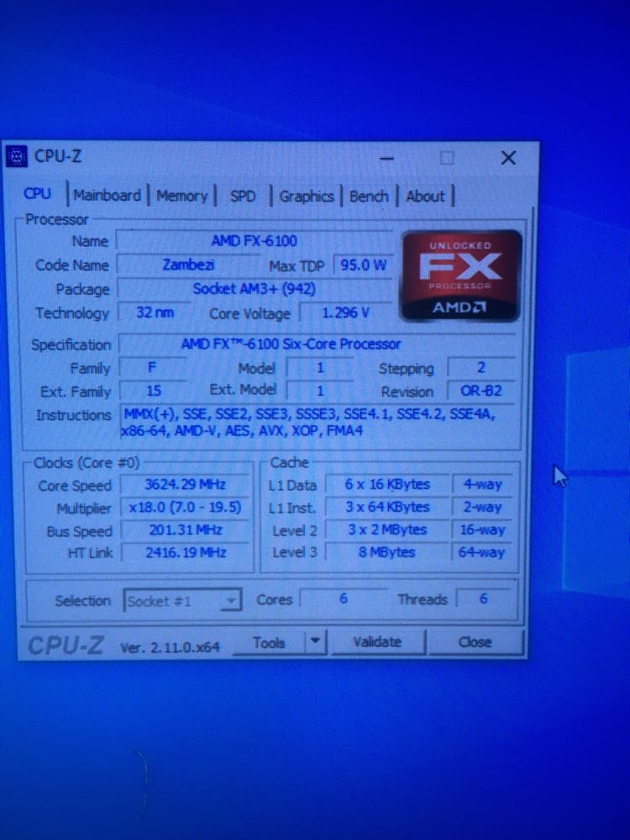Click the Code Name value Zambezi
The width and height of the screenshot is (630, 840).
coord(188,265)
